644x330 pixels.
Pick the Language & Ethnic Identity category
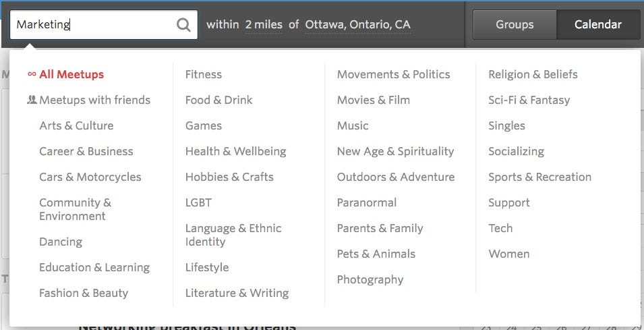tap(233, 235)
